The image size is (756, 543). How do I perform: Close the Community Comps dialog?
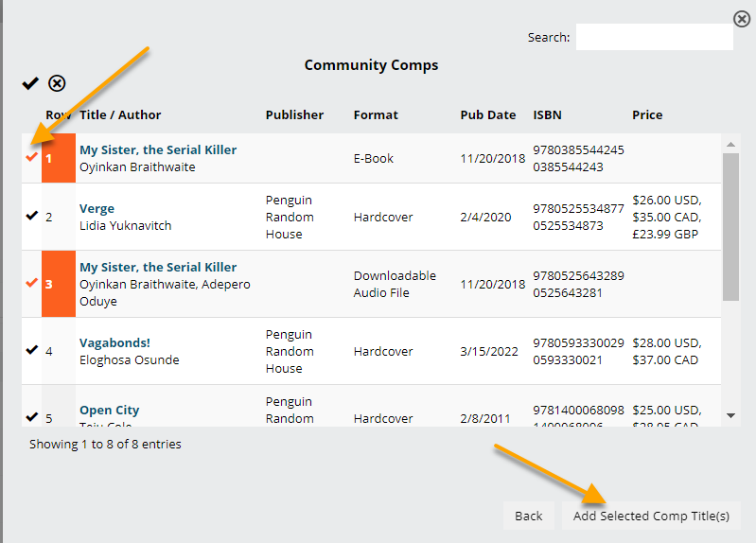point(742,19)
